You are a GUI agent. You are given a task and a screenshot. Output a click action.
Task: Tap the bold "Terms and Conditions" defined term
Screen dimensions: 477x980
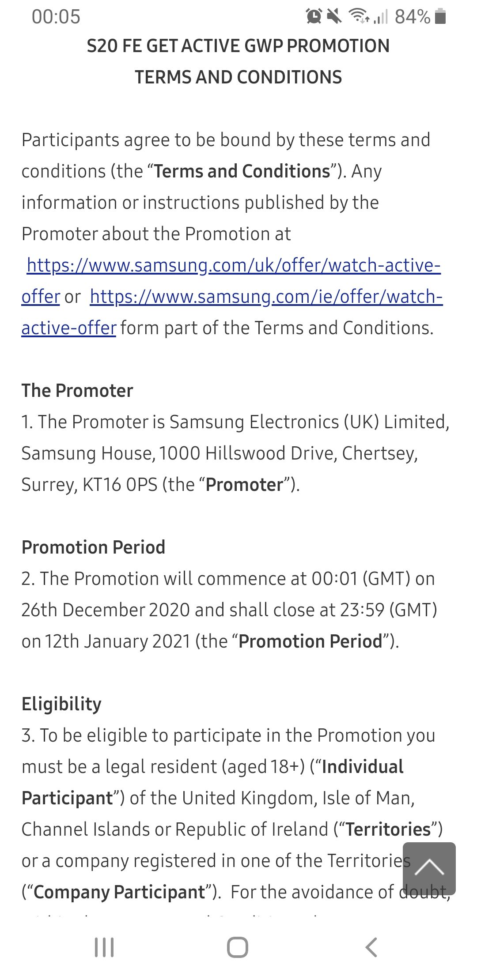[x=242, y=171]
